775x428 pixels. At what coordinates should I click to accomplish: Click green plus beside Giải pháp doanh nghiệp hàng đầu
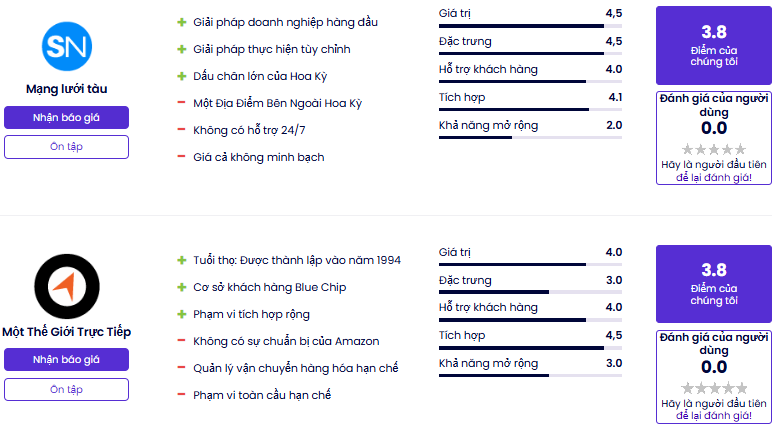pyautogui.click(x=182, y=22)
